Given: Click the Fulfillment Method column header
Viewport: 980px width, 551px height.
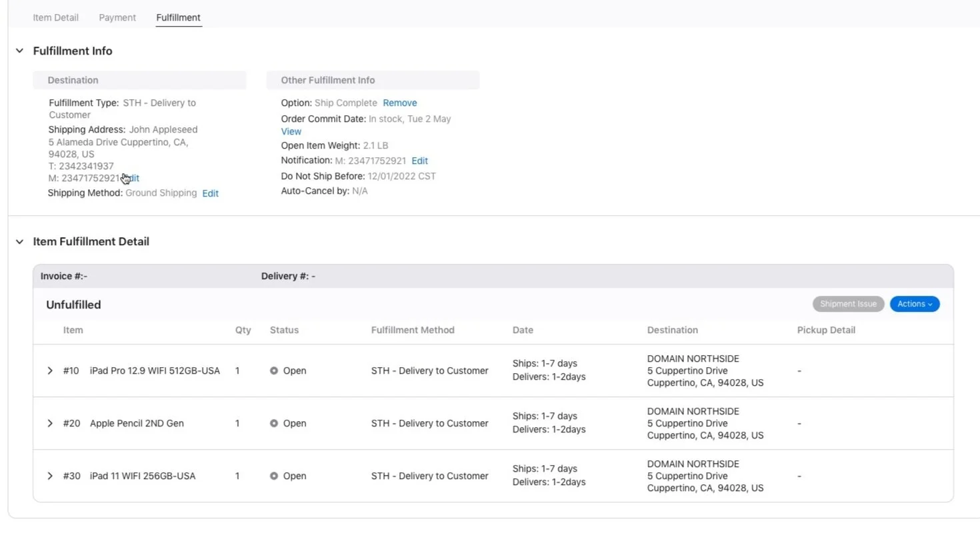Looking at the screenshot, I should click(x=413, y=330).
